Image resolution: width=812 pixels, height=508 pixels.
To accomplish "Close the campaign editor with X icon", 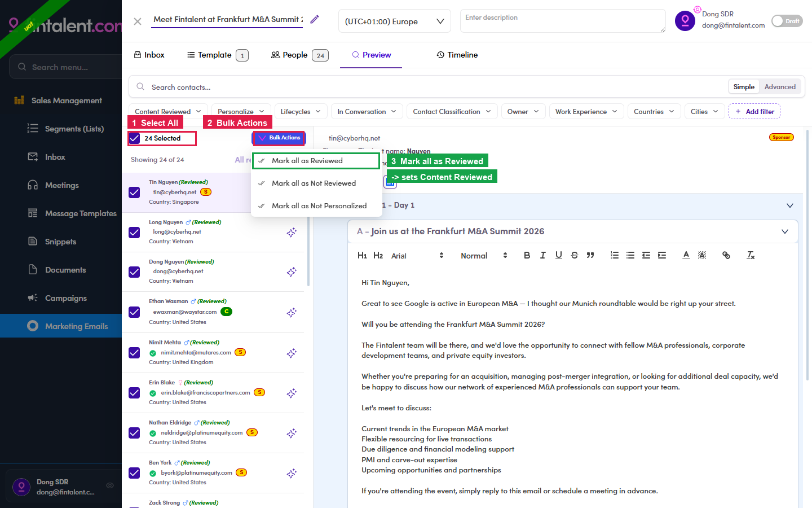I will point(138,21).
